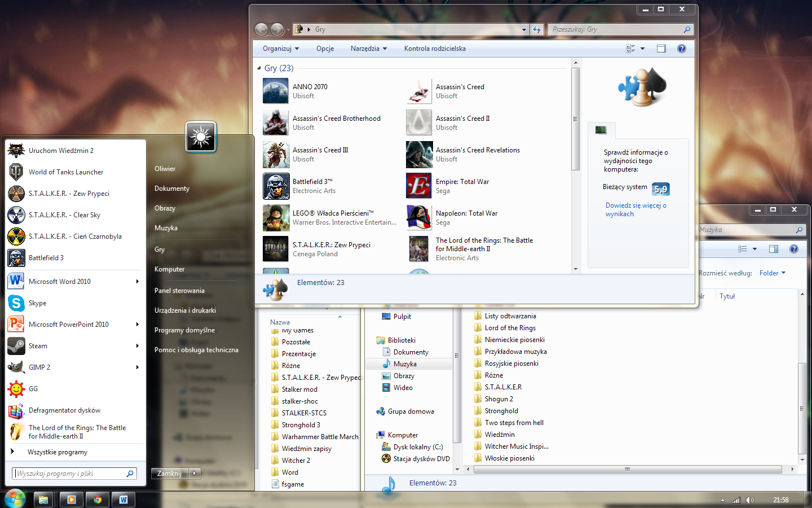
Task: Open Narzędzia dropdown menu
Action: point(369,49)
